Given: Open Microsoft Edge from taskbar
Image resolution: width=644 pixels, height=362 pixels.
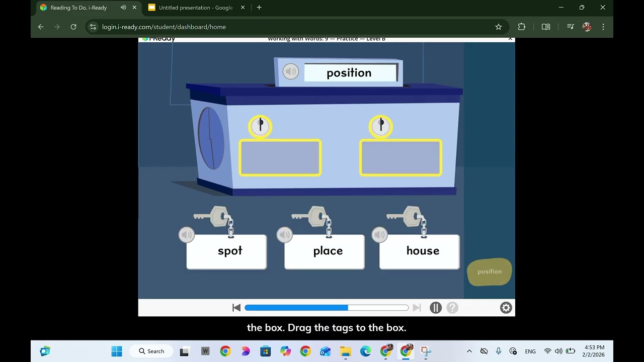Looking at the screenshot, I should 366,351.
